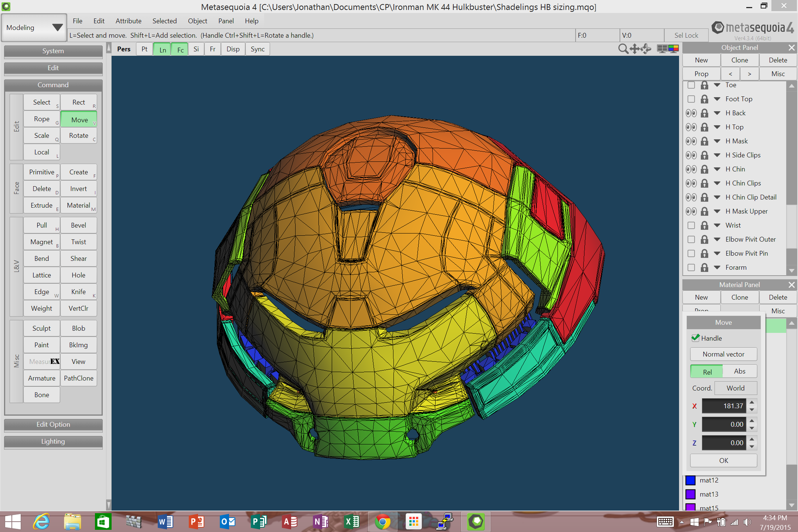Viewport: 798px width, 532px height.
Task: Collapse the H Top object triangle
Action: point(717,127)
